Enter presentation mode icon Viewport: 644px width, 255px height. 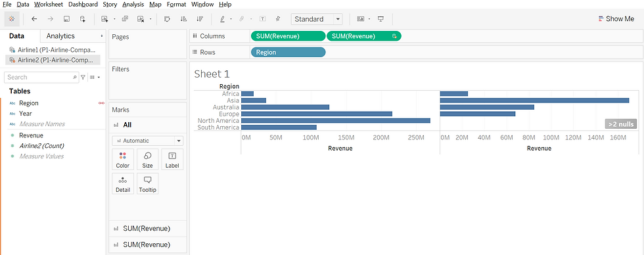pyautogui.click(x=380, y=19)
